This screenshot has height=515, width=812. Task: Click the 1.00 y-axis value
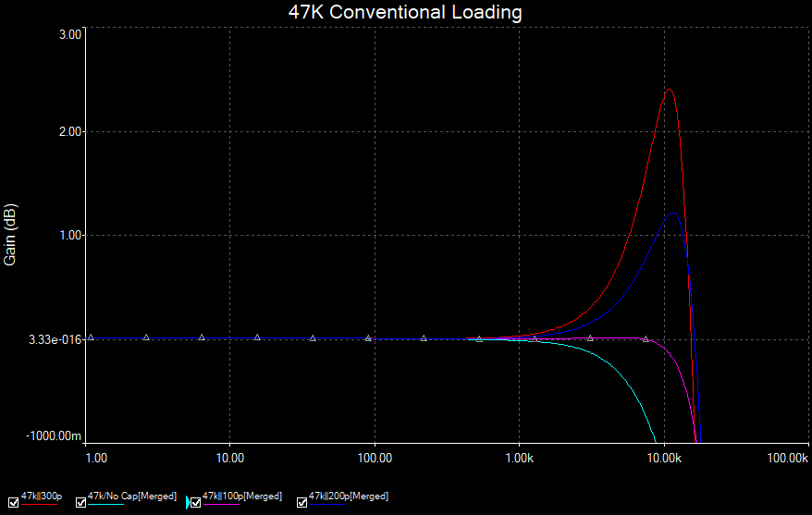tap(70, 236)
